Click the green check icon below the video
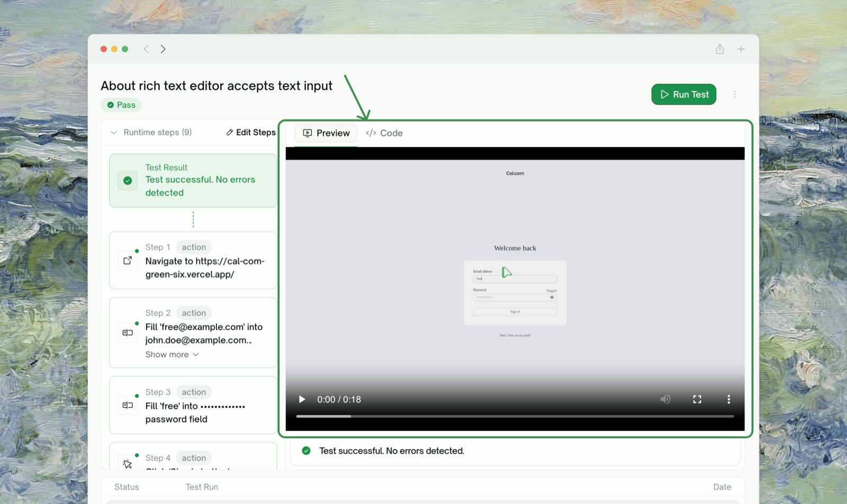The height and width of the screenshot is (504, 847). pyautogui.click(x=306, y=451)
